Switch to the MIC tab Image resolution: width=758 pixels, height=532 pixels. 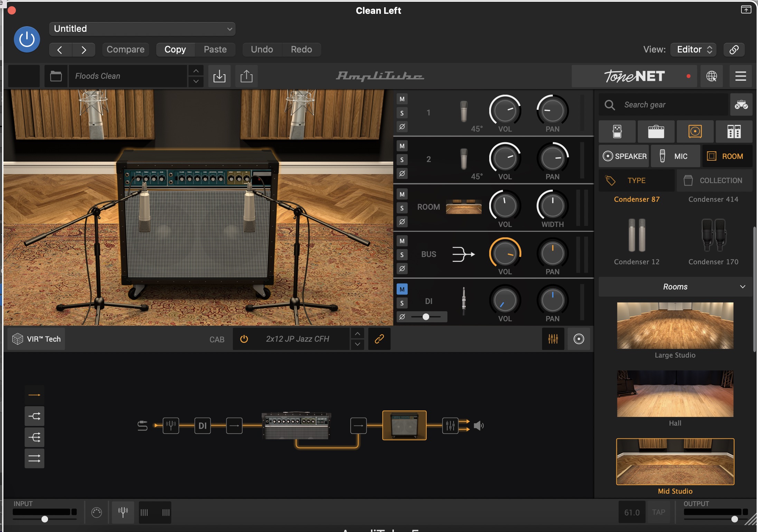click(x=675, y=156)
